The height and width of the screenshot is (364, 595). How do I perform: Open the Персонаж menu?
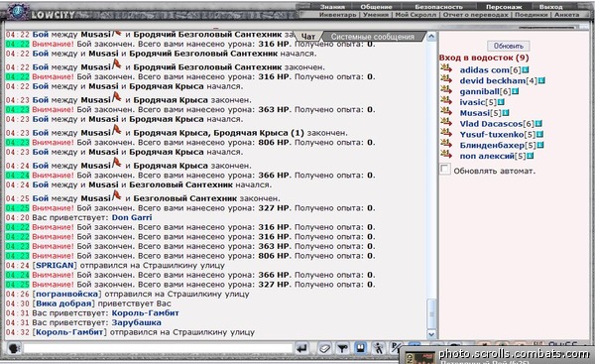[504, 7]
